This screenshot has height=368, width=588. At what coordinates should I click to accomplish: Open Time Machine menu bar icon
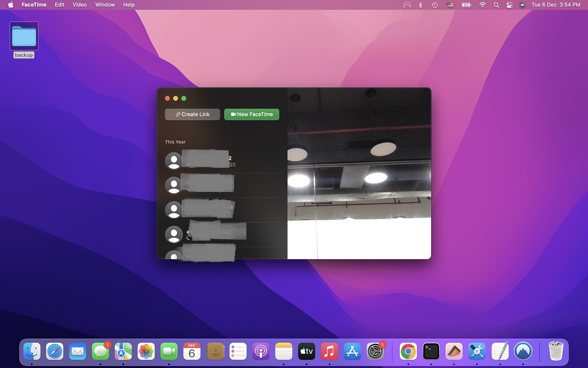435,5
